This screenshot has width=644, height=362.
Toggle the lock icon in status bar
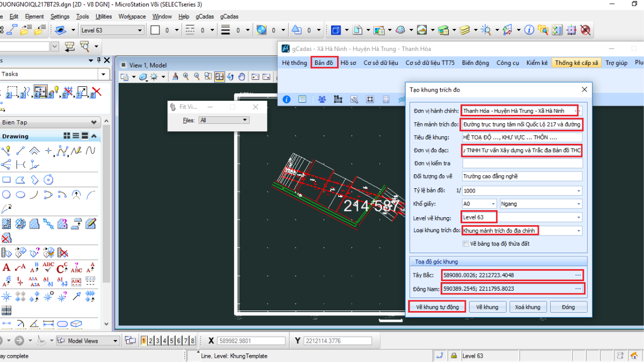click(453, 356)
